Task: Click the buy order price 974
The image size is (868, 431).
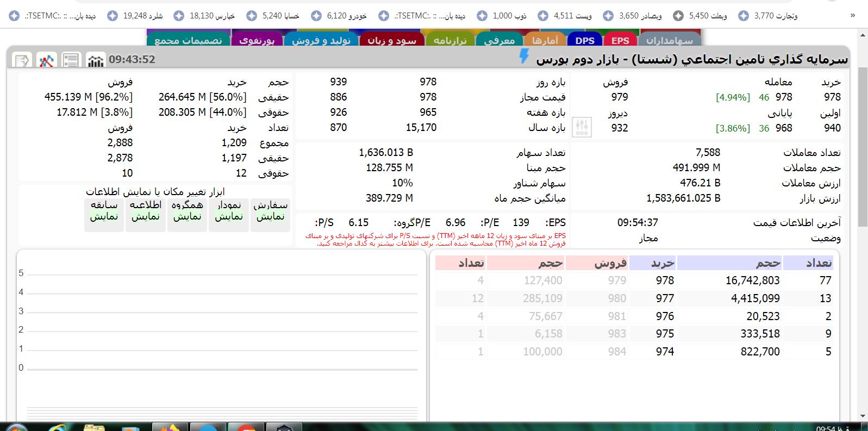Action: 665,352
